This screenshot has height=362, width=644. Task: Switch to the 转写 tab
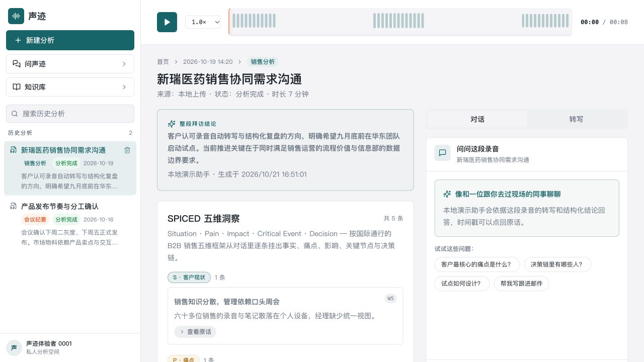pos(576,119)
